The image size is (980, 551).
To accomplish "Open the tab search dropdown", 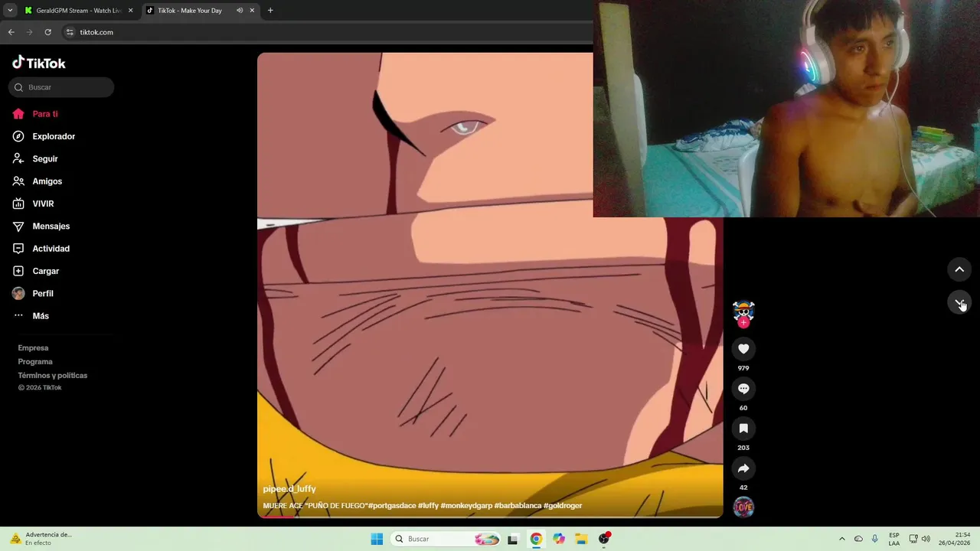I will 10,11.
